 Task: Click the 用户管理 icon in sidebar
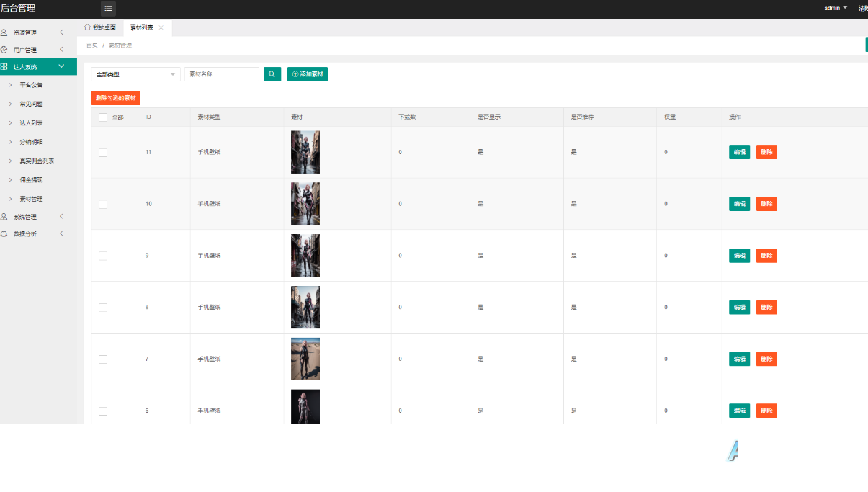pyautogui.click(x=4, y=50)
